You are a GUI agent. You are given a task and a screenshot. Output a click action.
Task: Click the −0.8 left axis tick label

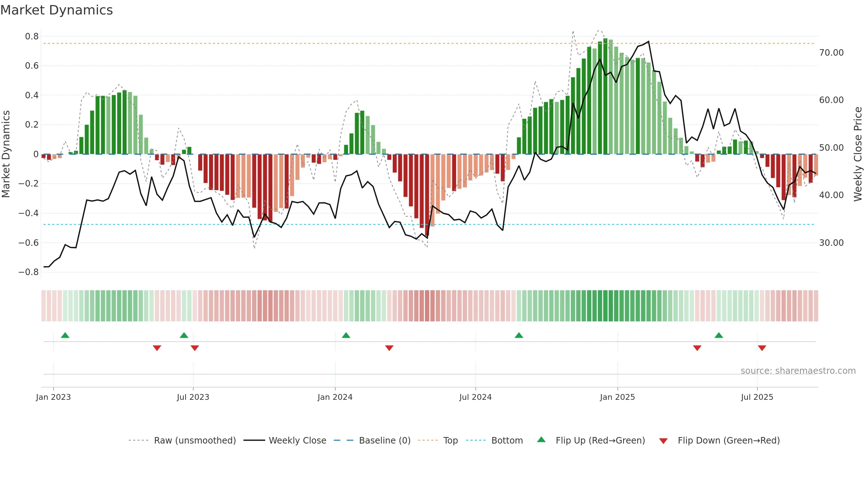(29, 272)
